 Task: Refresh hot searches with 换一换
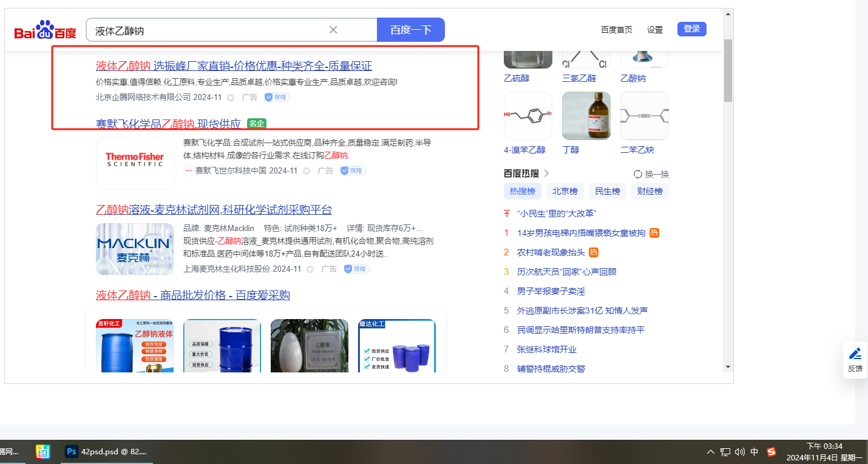click(x=651, y=174)
